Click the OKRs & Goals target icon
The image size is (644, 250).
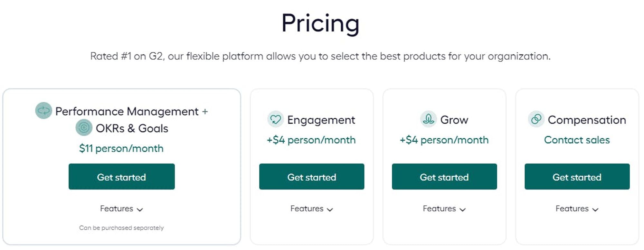(x=84, y=128)
